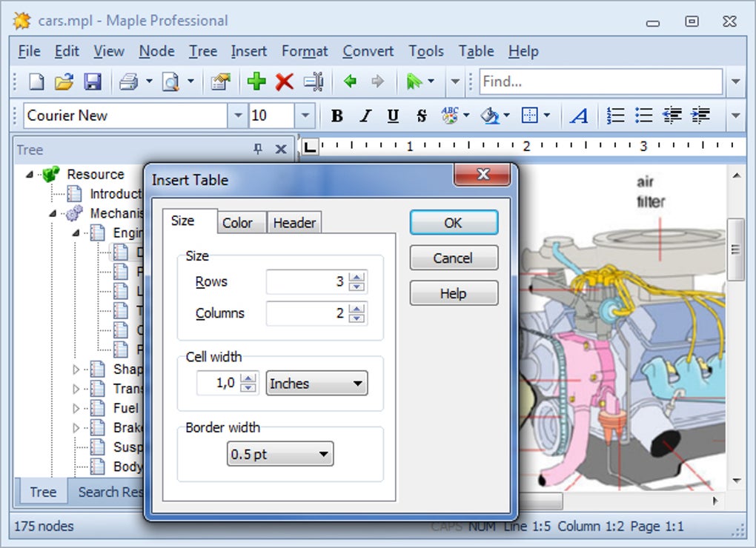The height and width of the screenshot is (548, 756).
Task: Collapse the Resource tree node
Action: point(30,174)
